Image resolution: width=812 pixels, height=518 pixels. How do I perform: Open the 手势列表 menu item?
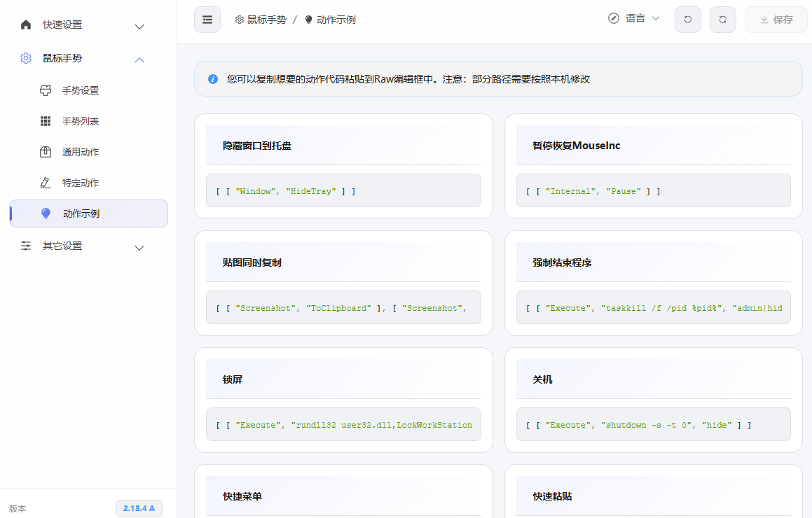(88, 121)
